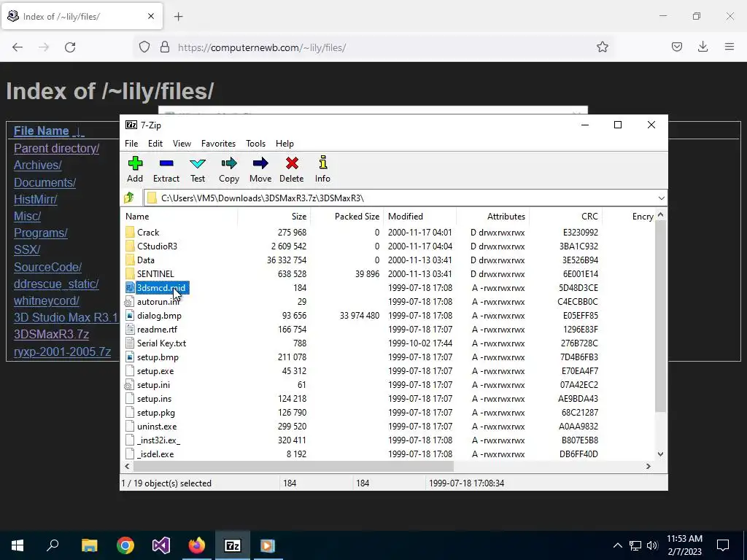Sort list by Packed Size column header

(x=347, y=216)
